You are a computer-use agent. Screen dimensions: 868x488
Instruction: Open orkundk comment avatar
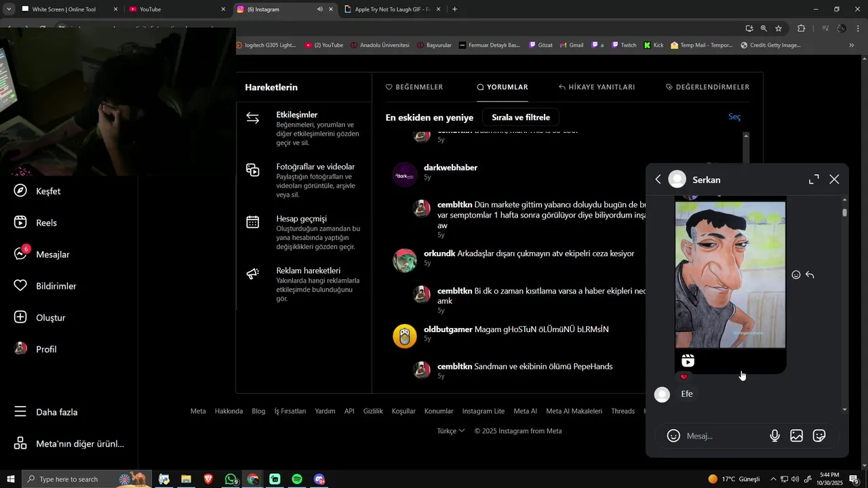coord(405,260)
